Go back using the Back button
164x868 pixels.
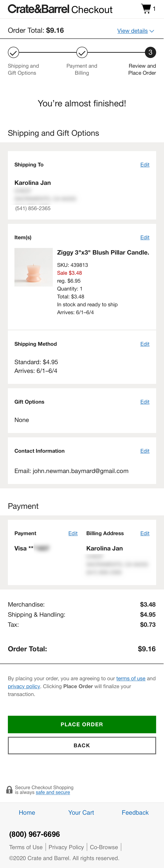(x=82, y=745)
